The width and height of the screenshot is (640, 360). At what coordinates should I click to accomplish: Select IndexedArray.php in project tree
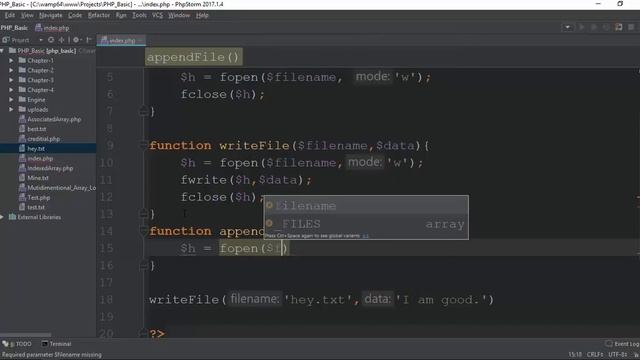tap(46, 168)
